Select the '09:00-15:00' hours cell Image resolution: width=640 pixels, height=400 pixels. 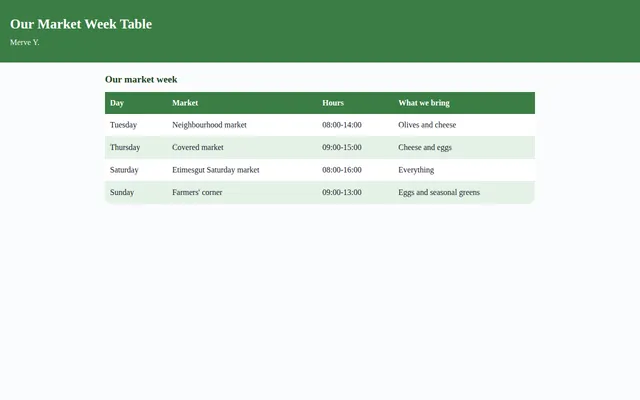(355, 147)
